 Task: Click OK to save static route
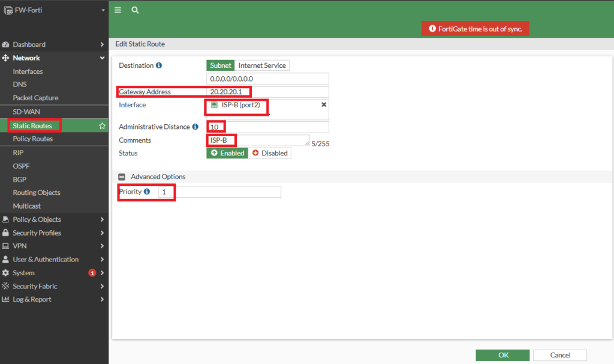(x=502, y=355)
